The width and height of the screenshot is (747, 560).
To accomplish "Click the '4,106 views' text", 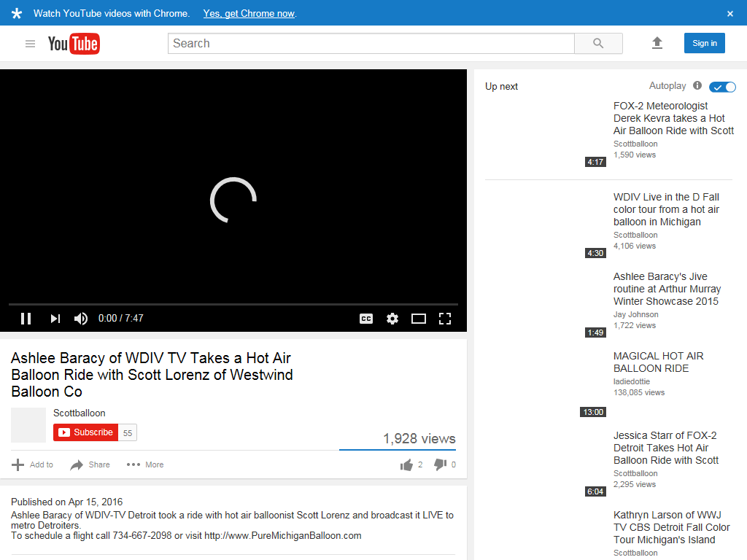I will click(x=635, y=246).
